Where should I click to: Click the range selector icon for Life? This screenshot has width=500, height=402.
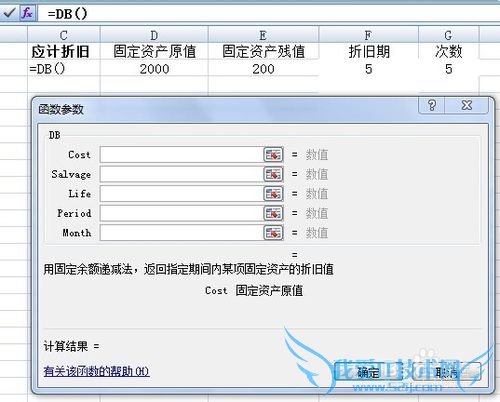pos(273,194)
